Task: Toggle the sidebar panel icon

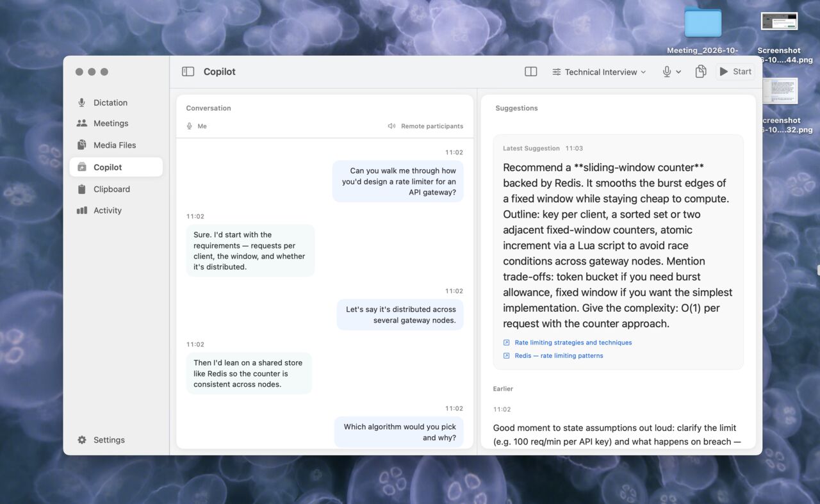Action: pyautogui.click(x=188, y=72)
